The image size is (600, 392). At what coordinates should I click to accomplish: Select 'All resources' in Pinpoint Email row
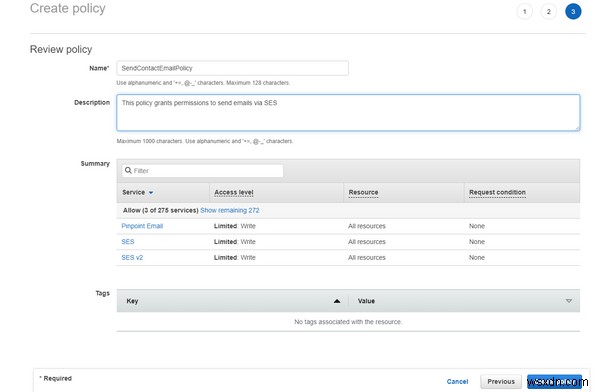367,226
